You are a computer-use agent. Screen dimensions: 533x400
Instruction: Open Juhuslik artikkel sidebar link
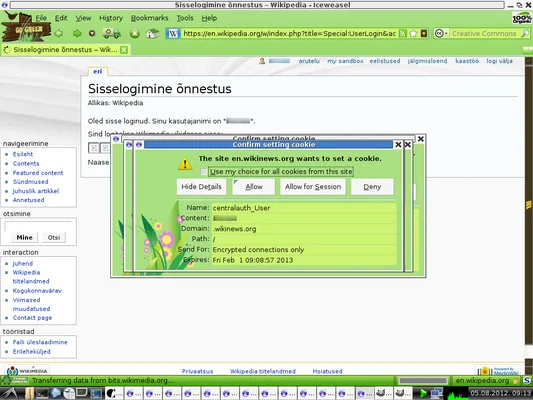(x=36, y=191)
